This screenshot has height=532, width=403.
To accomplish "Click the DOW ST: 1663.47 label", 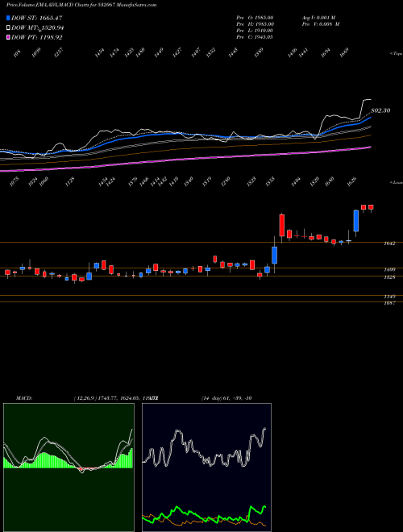I will tap(36, 18).
